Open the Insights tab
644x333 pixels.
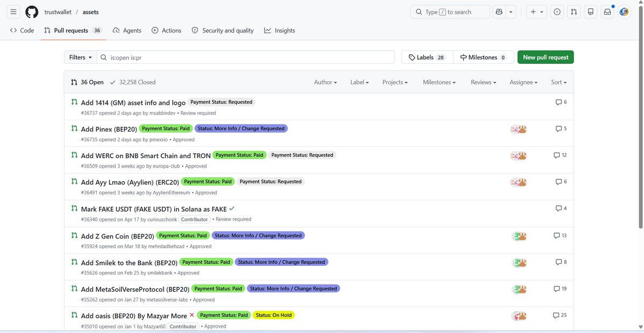280,31
